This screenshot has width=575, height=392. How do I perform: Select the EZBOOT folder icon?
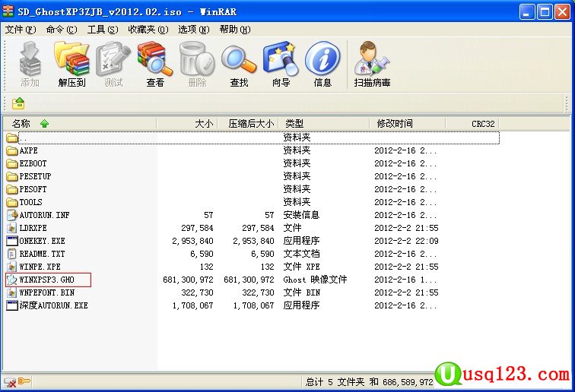(12, 164)
